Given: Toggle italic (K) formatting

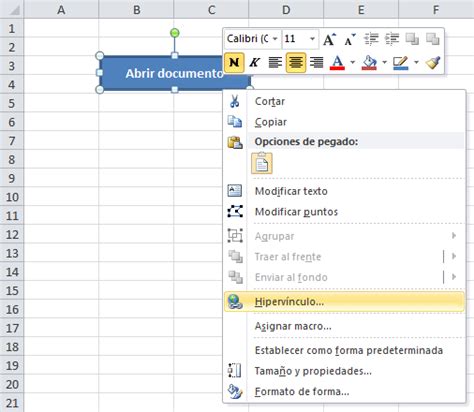Looking at the screenshot, I should [255, 62].
